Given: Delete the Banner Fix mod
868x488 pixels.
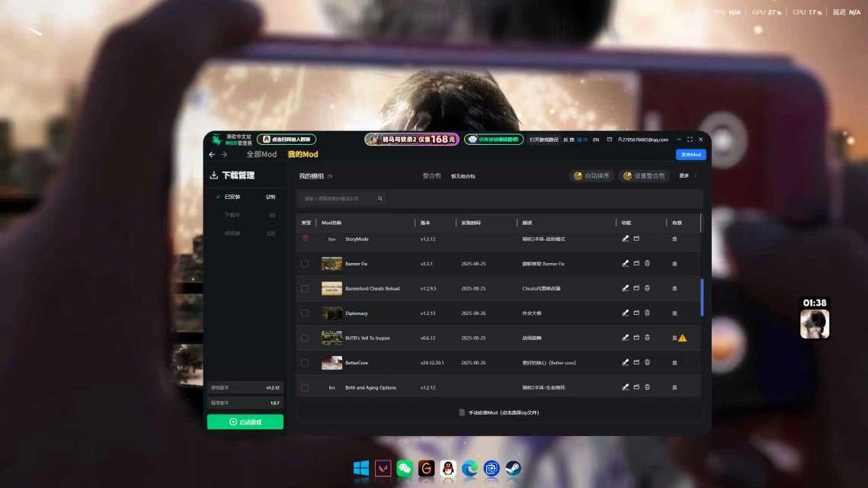Looking at the screenshot, I should pos(647,264).
